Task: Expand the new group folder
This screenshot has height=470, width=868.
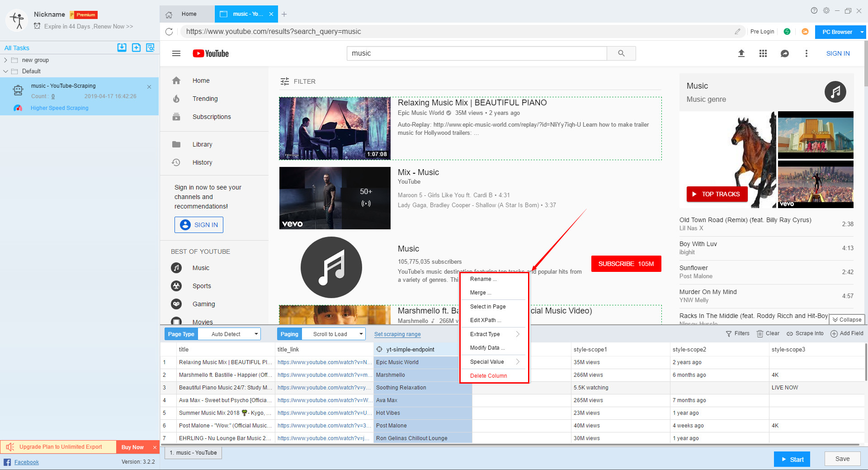Action: click(5, 60)
